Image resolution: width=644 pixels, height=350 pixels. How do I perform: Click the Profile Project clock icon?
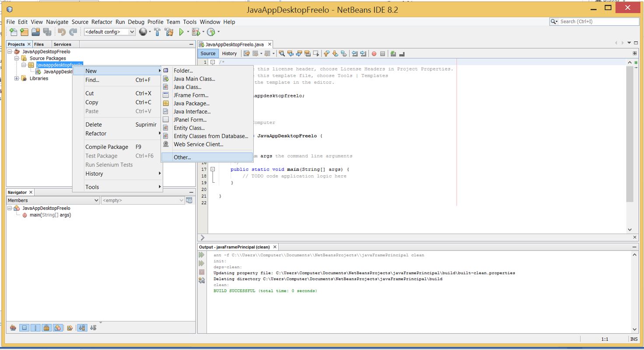(x=211, y=32)
